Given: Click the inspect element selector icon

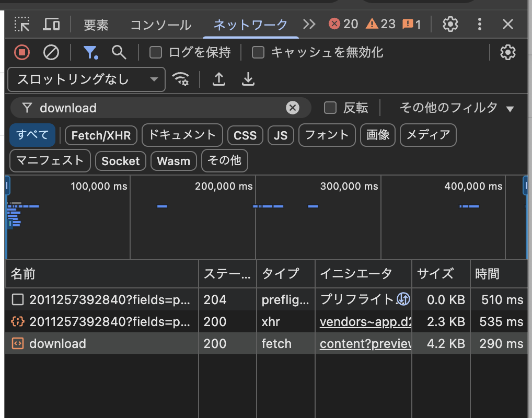Looking at the screenshot, I should tap(22, 24).
